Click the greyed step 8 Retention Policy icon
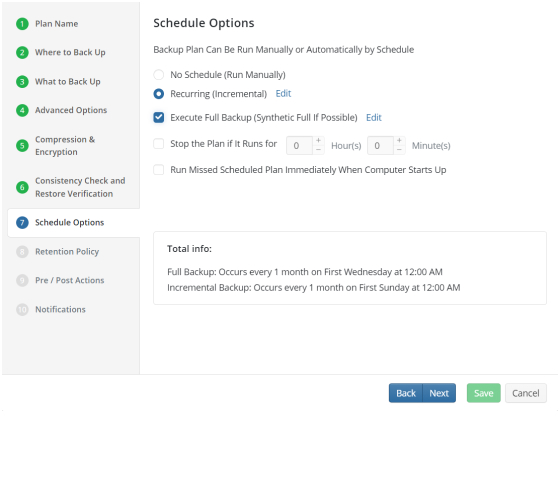The width and height of the screenshot is (560, 480). pyautogui.click(x=22, y=252)
